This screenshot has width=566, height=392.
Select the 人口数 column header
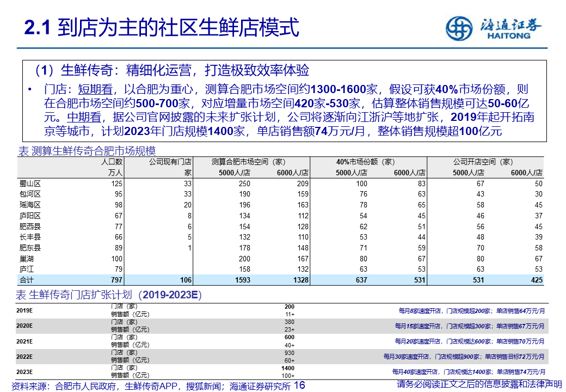point(113,162)
